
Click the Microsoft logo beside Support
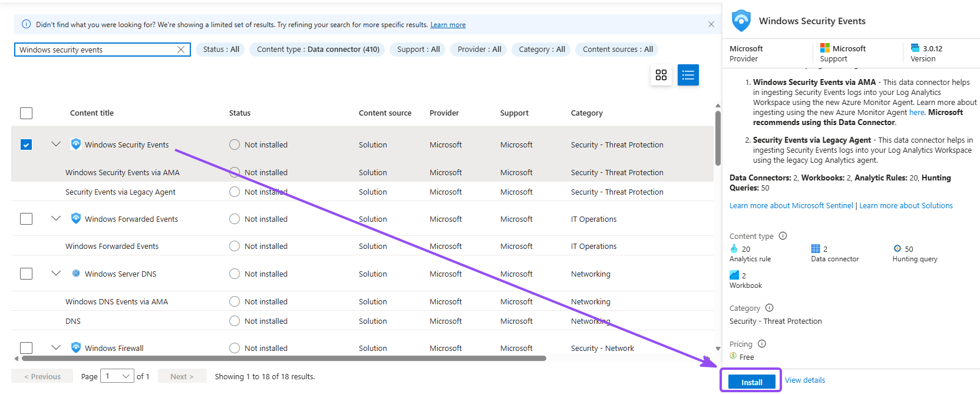[825, 48]
